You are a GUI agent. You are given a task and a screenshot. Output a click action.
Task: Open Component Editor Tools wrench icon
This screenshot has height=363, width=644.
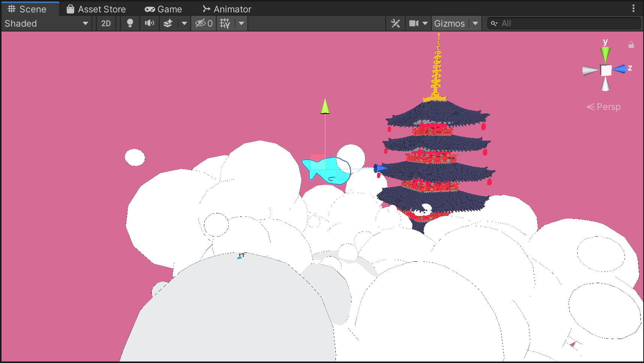click(x=395, y=23)
